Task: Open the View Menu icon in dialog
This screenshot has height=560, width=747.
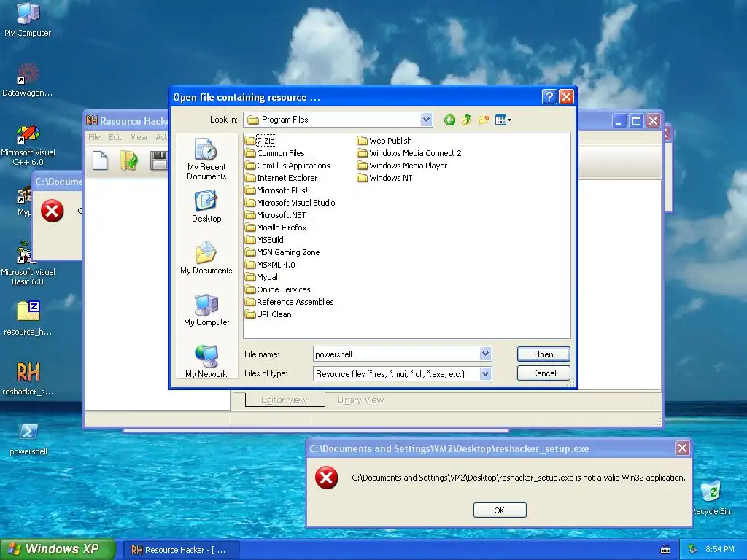Action: pos(503,120)
